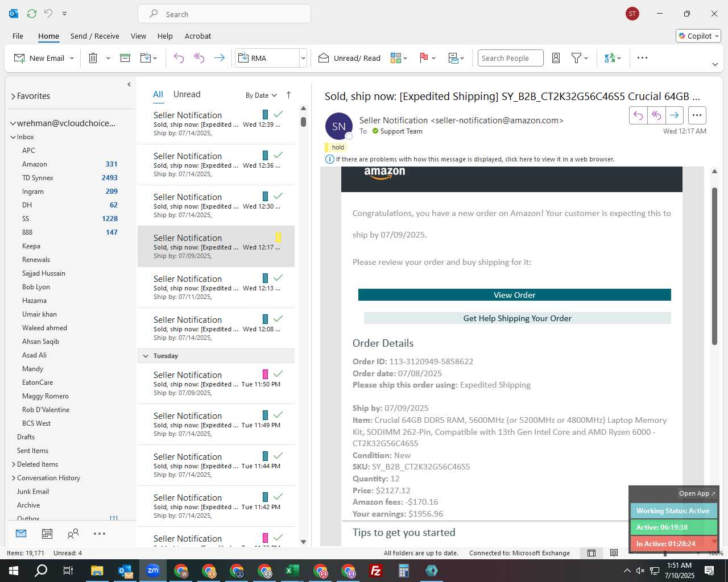Image resolution: width=728 pixels, height=582 pixels.
Task: Click pink category swatch on Tue 11:50 PM email
Action: coord(265,374)
